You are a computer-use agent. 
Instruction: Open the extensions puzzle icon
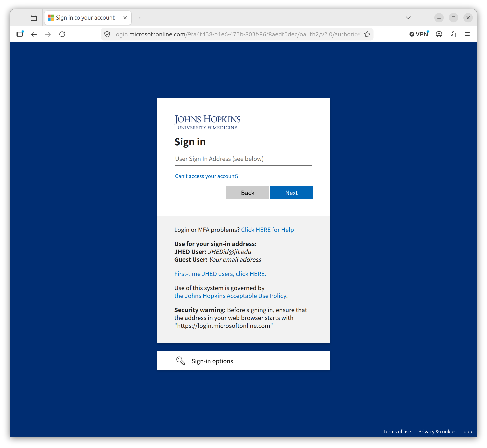[x=453, y=34]
